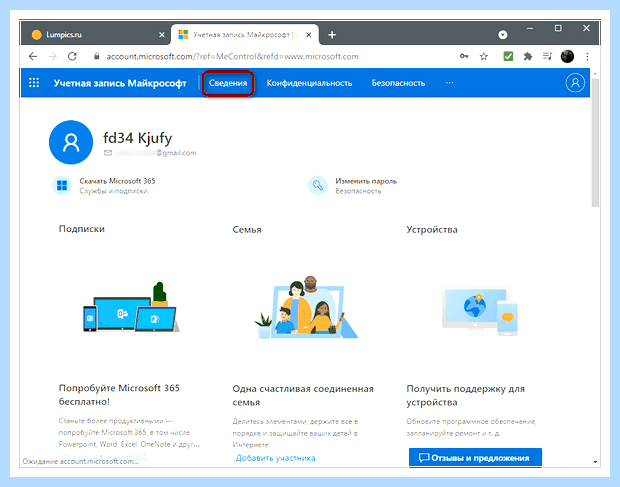Screen dimensions: 620x487
Task: Click the family illustration image
Action: pyautogui.click(x=306, y=307)
